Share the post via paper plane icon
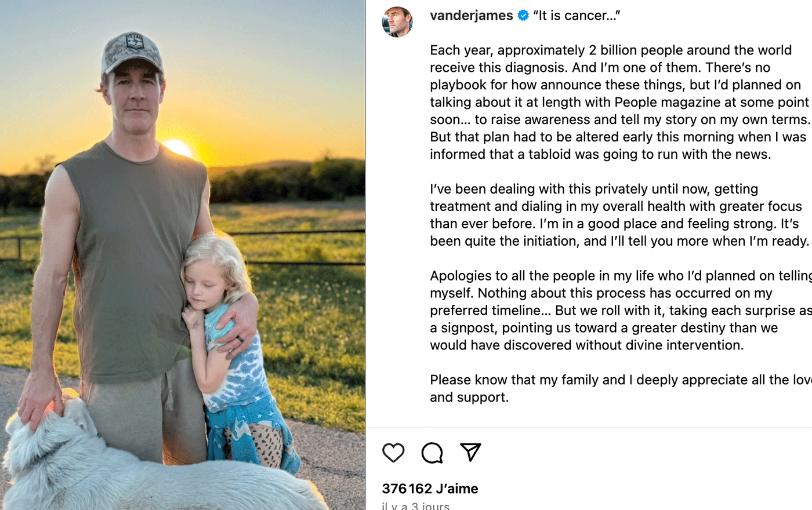 [470, 452]
